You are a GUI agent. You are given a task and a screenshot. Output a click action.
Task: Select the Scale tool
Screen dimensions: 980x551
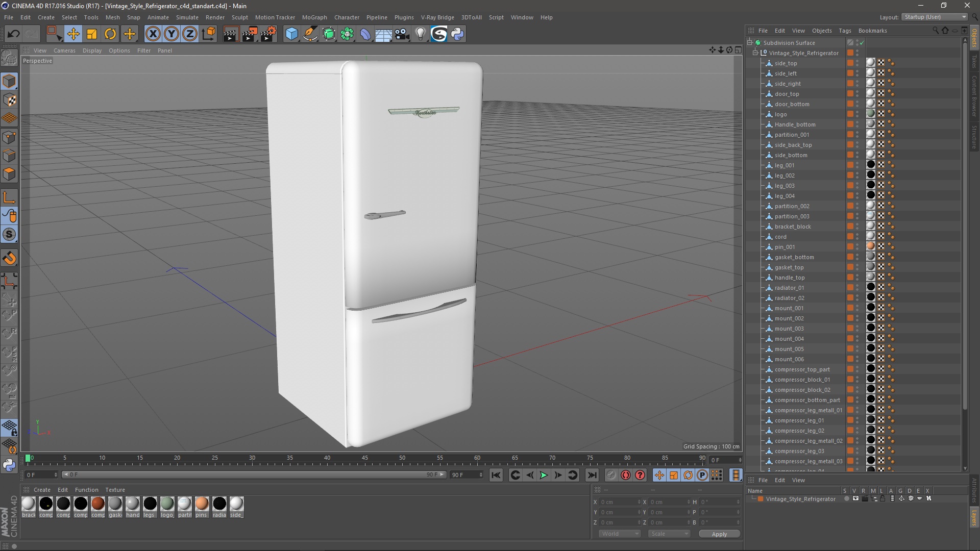[x=92, y=34]
